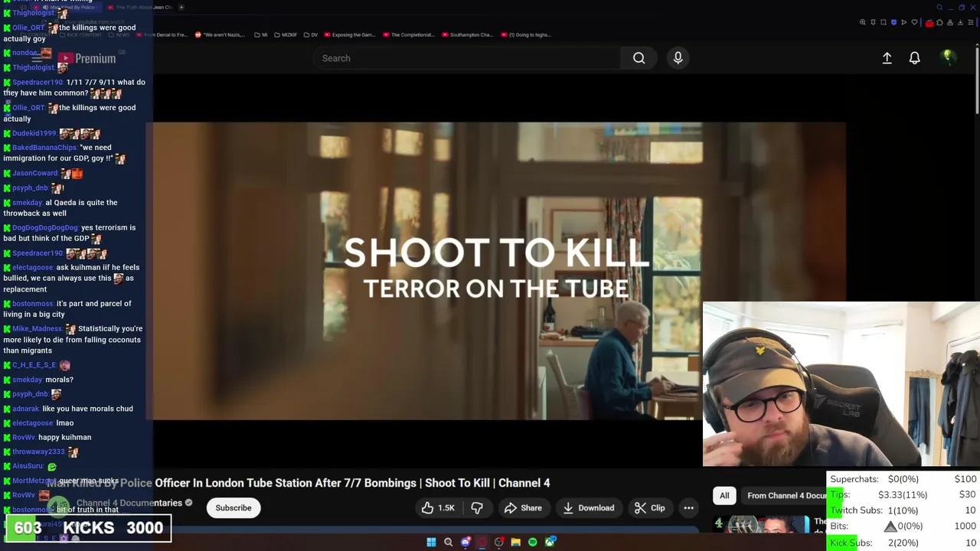Open the DV bookmarks folder

click(310, 34)
